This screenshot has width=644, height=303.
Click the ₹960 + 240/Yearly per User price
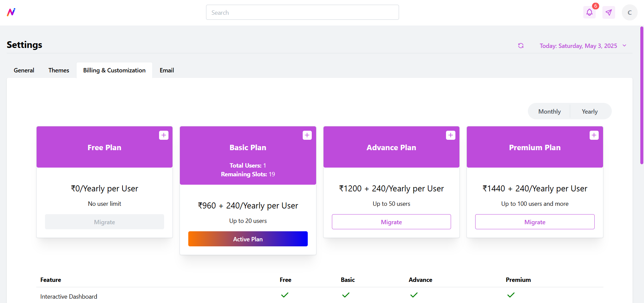click(x=248, y=206)
